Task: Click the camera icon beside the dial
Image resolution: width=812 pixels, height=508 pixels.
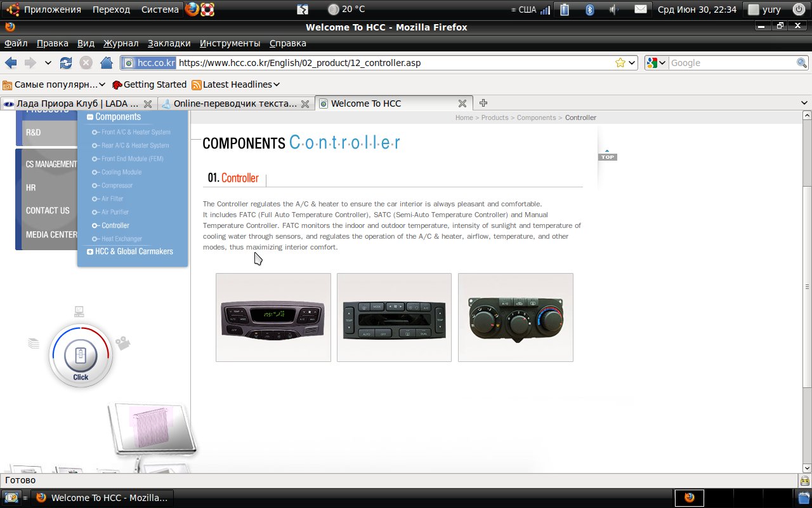Action: pos(123,343)
